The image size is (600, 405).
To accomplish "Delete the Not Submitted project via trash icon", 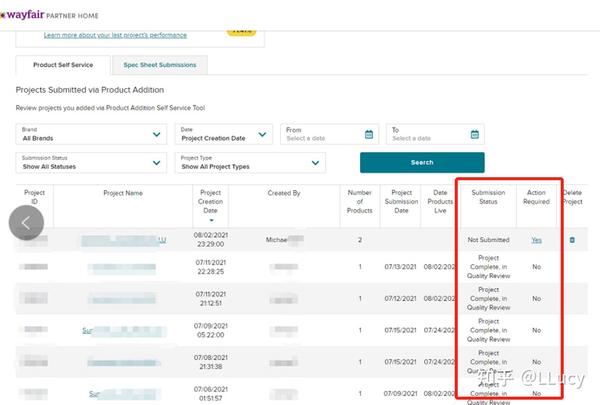I will [572, 240].
